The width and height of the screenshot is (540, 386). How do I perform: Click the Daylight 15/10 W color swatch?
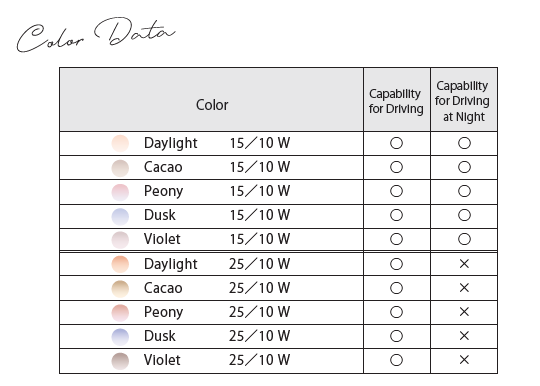[x=120, y=143]
